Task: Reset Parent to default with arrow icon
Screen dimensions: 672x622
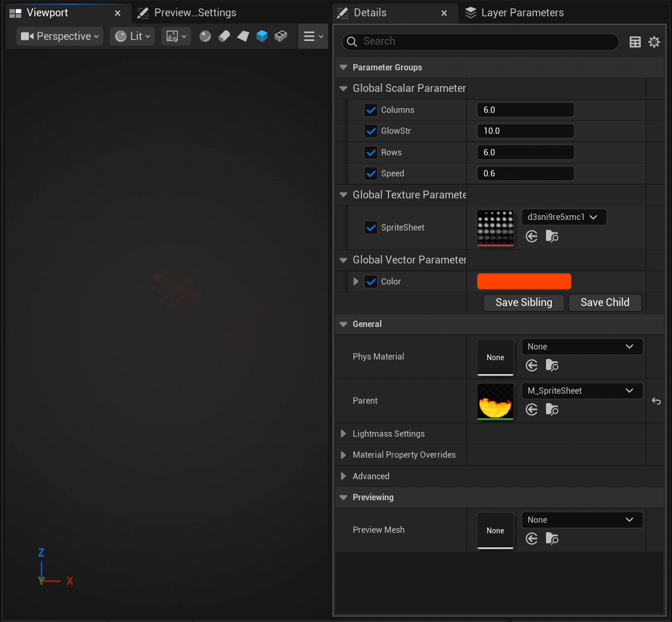Action: [x=656, y=401]
